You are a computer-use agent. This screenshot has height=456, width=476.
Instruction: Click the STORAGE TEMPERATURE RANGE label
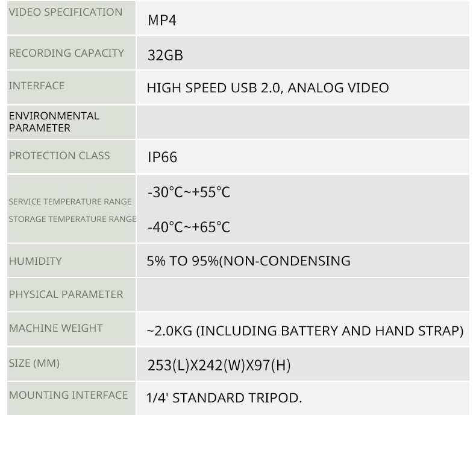pyautogui.click(x=72, y=219)
